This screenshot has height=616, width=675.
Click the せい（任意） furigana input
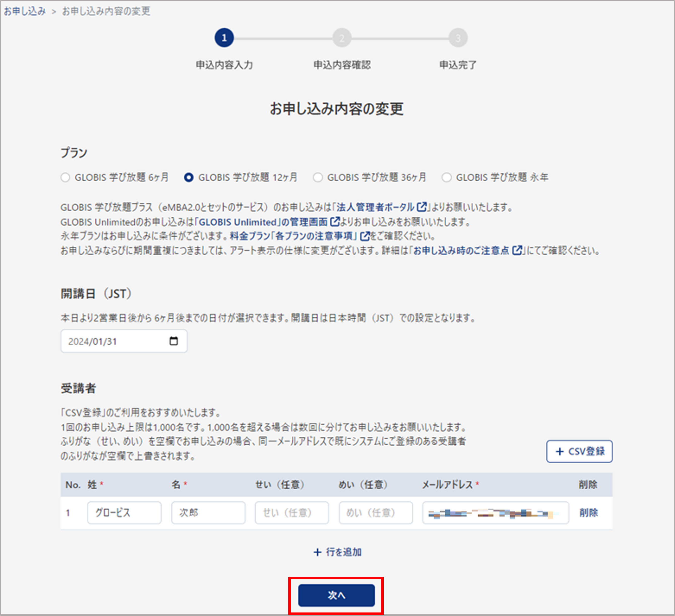[x=292, y=512]
